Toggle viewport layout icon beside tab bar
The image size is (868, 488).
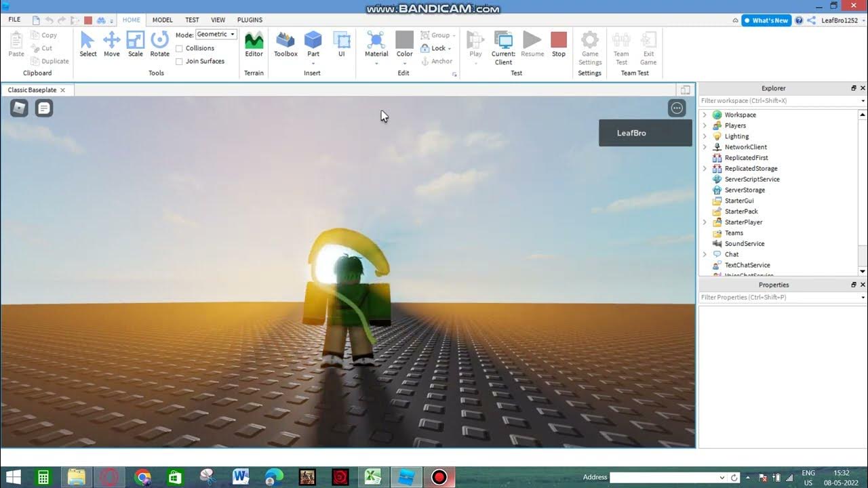[686, 90]
